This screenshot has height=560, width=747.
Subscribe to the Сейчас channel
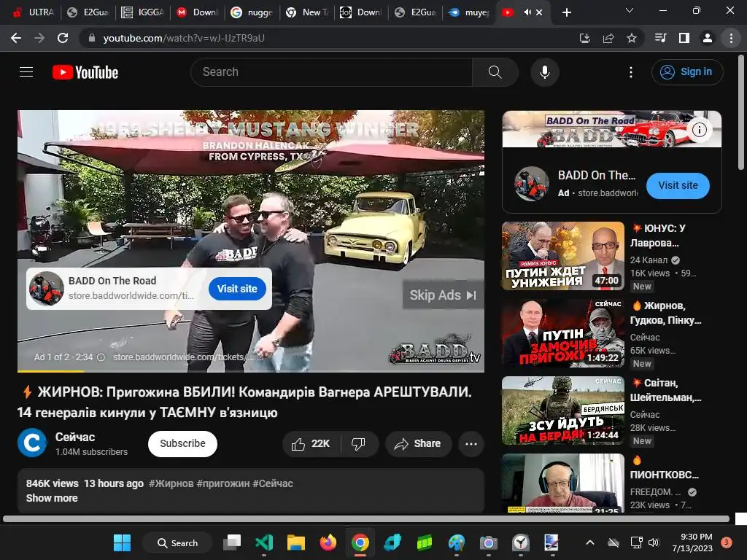182,443
